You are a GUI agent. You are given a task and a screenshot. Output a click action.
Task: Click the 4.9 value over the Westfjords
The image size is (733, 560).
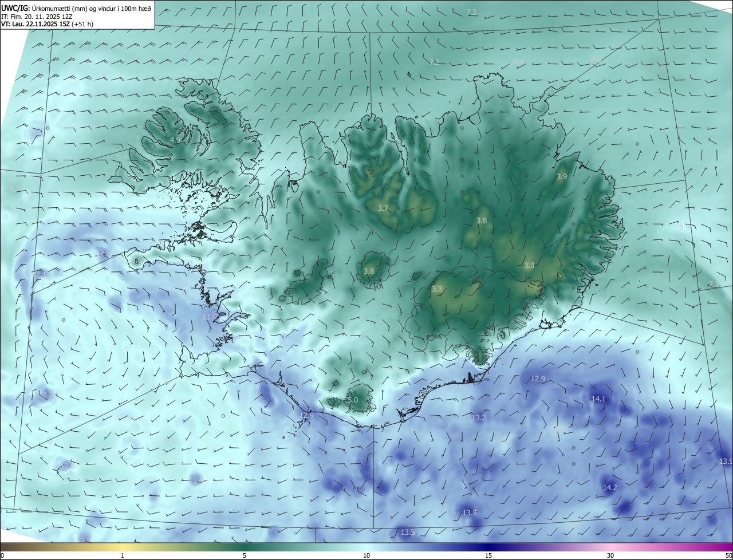[175, 140]
